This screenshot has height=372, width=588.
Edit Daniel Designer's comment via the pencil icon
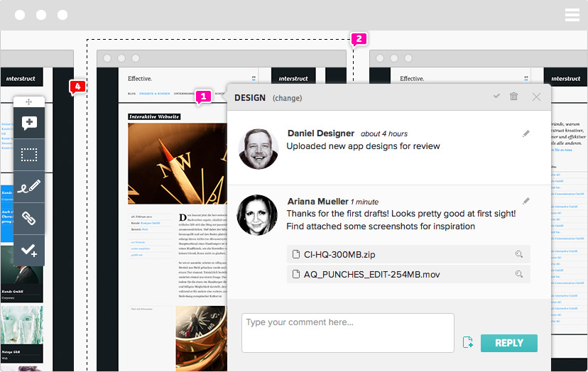(526, 133)
